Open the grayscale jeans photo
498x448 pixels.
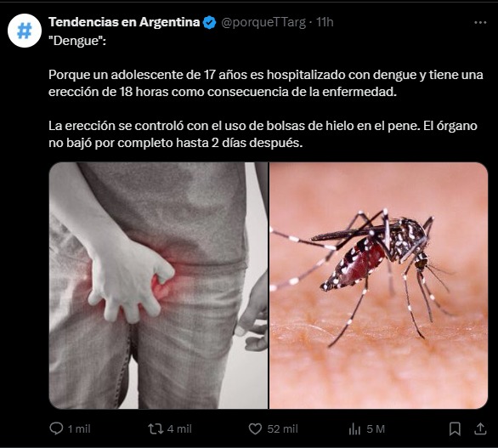[x=158, y=286]
